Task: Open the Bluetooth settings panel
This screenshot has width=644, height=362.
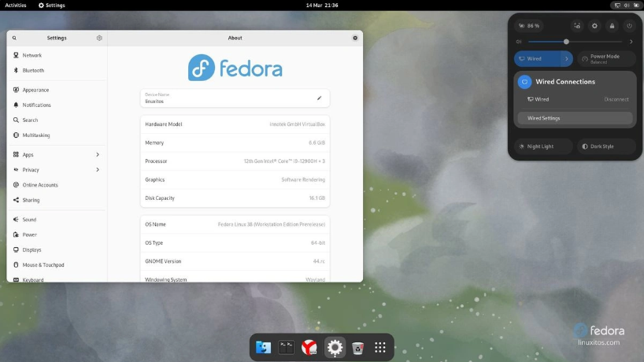Action: [33, 71]
